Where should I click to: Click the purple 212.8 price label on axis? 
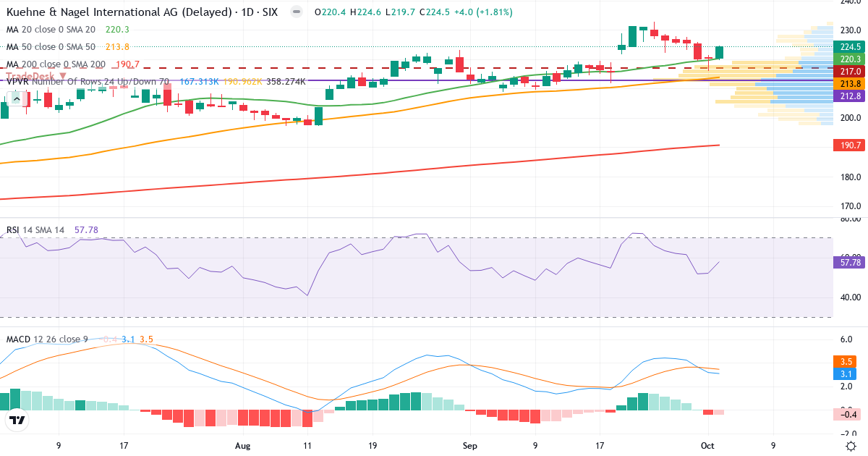point(848,96)
